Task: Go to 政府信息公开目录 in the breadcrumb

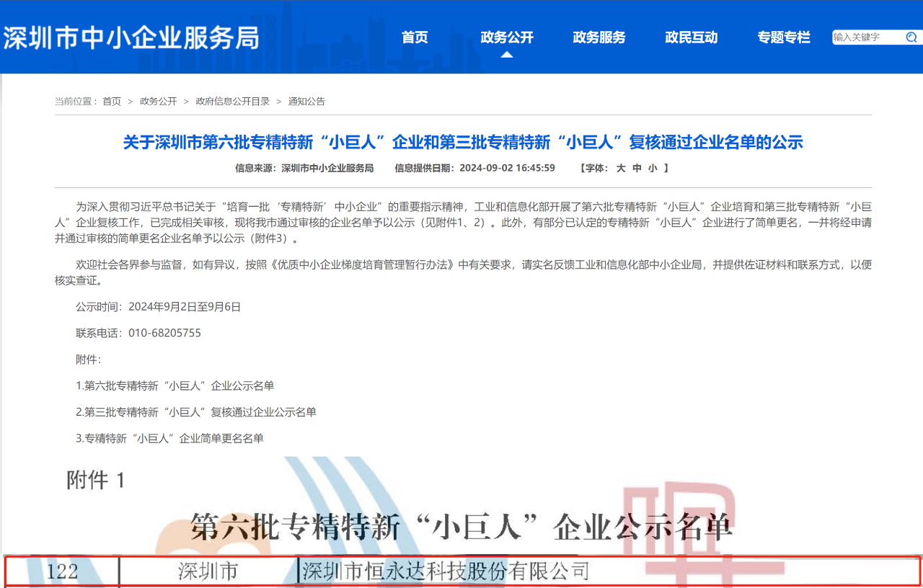Action: click(x=233, y=102)
